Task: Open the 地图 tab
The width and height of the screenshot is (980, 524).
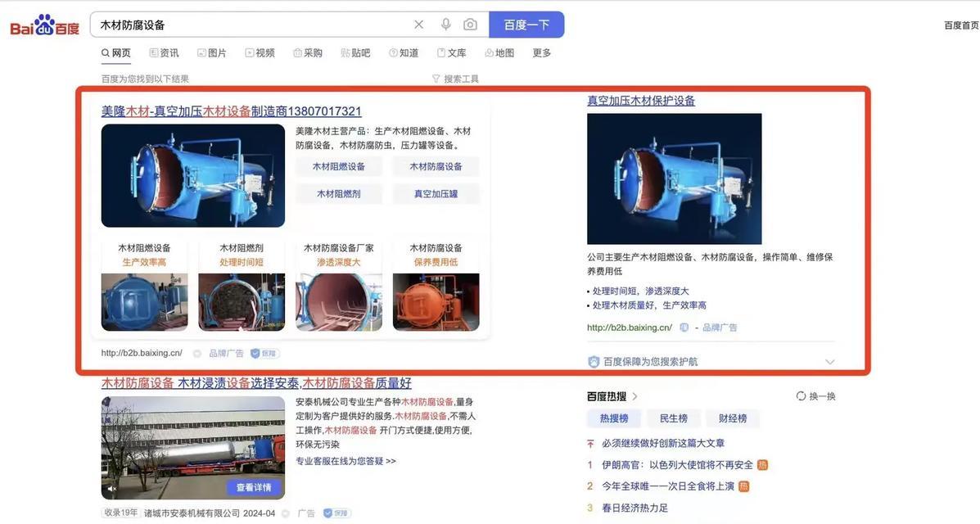Action: tap(499, 53)
